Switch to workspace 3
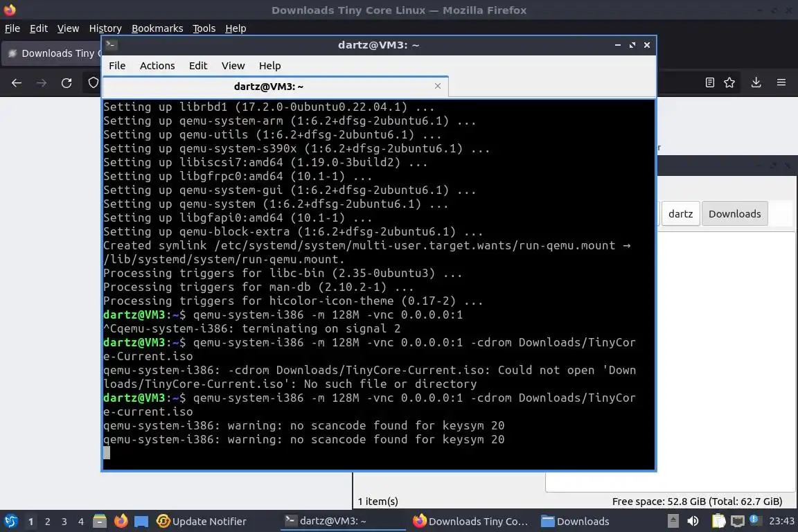798x532 pixels. (64, 522)
